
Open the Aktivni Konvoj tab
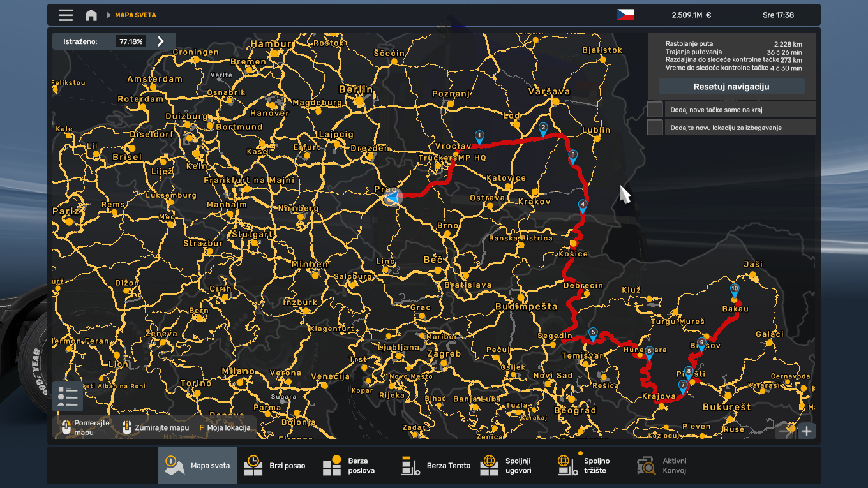670,466
